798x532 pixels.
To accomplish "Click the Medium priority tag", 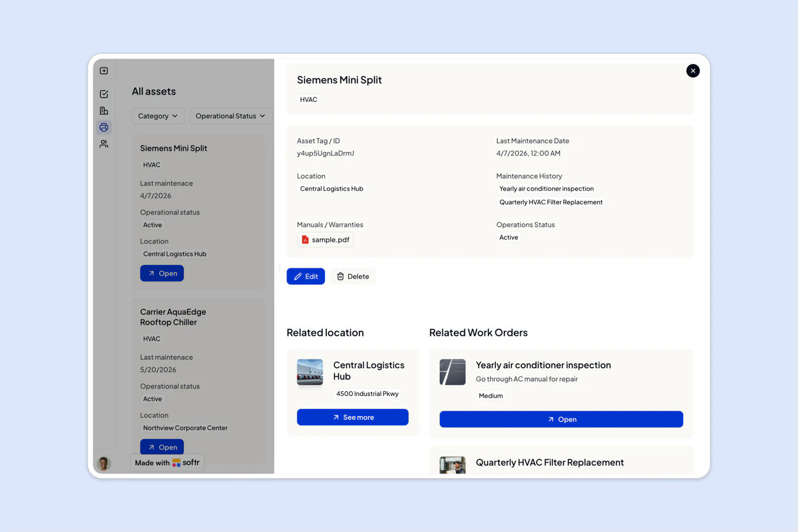I will (491, 396).
